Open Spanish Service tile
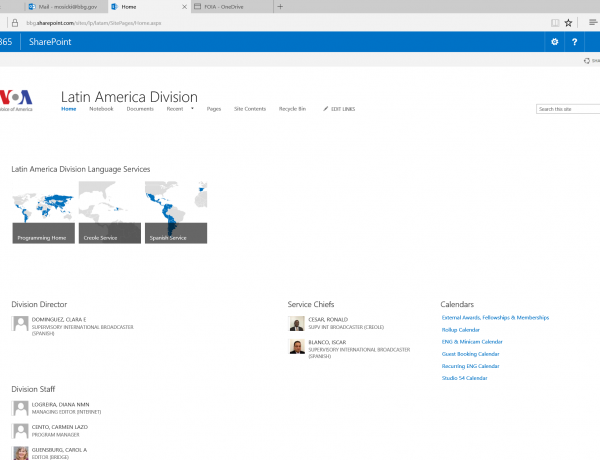Screen dimensions: 600x460 pos(176,212)
